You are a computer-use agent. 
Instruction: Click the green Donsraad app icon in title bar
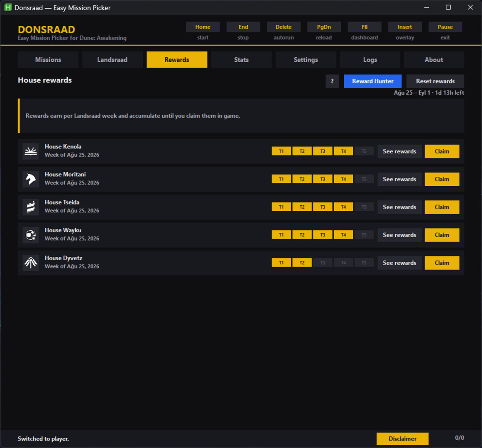click(8, 7)
